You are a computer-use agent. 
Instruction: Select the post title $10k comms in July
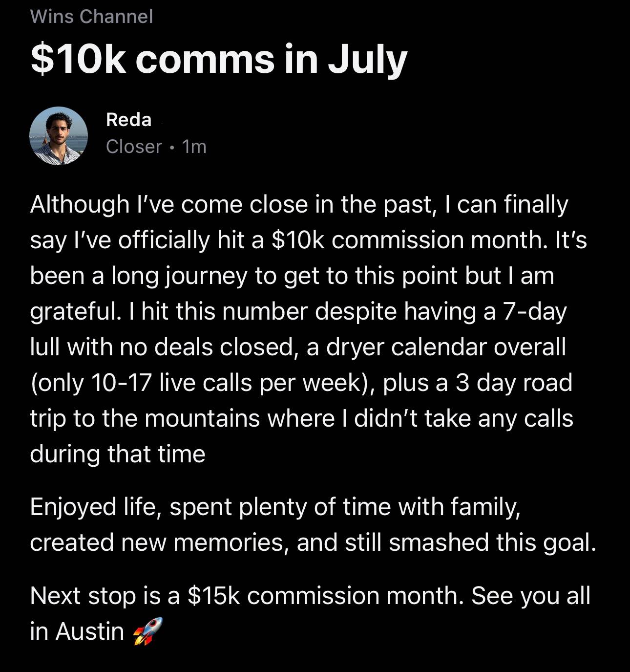click(x=218, y=60)
